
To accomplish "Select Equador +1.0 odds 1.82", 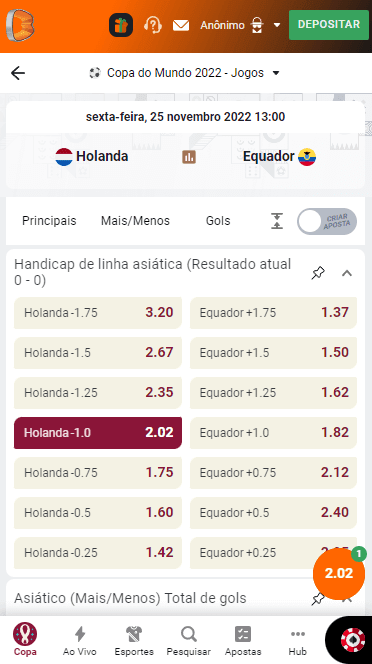I will point(273,433).
